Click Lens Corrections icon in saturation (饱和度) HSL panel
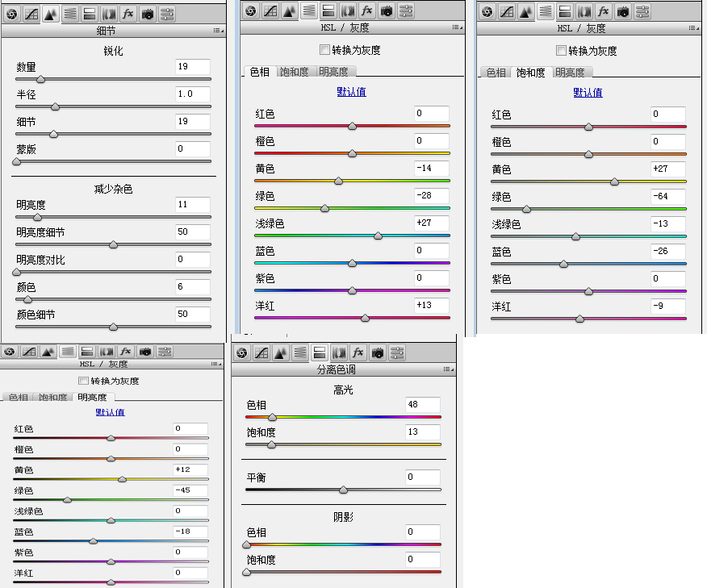The width and height of the screenshot is (707, 588). click(584, 12)
